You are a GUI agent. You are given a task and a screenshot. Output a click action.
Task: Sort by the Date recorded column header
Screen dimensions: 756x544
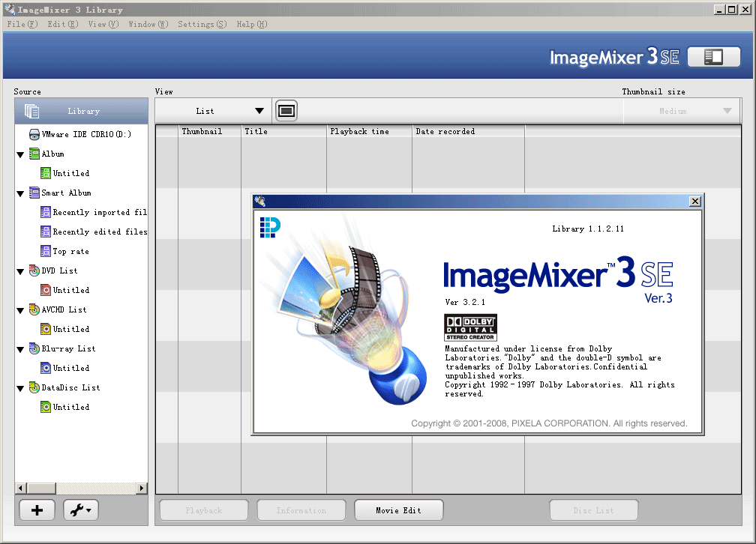pos(468,131)
